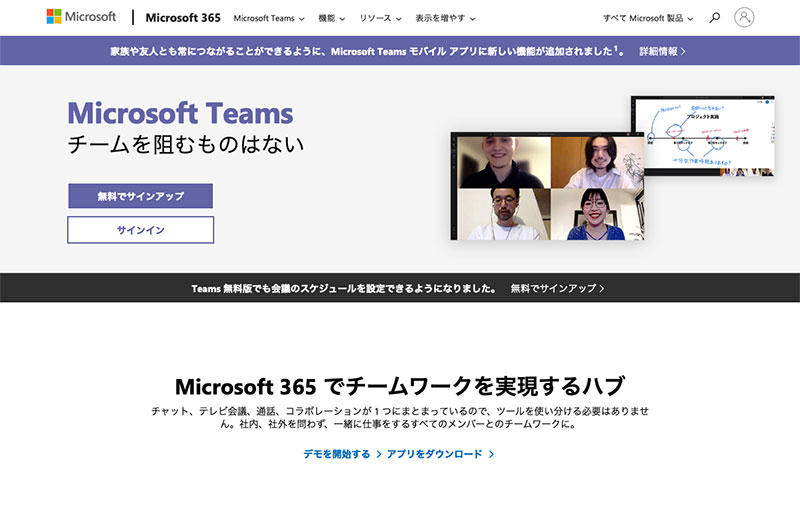
Task: Click the account profile avatar icon
Action: [744, 18]
